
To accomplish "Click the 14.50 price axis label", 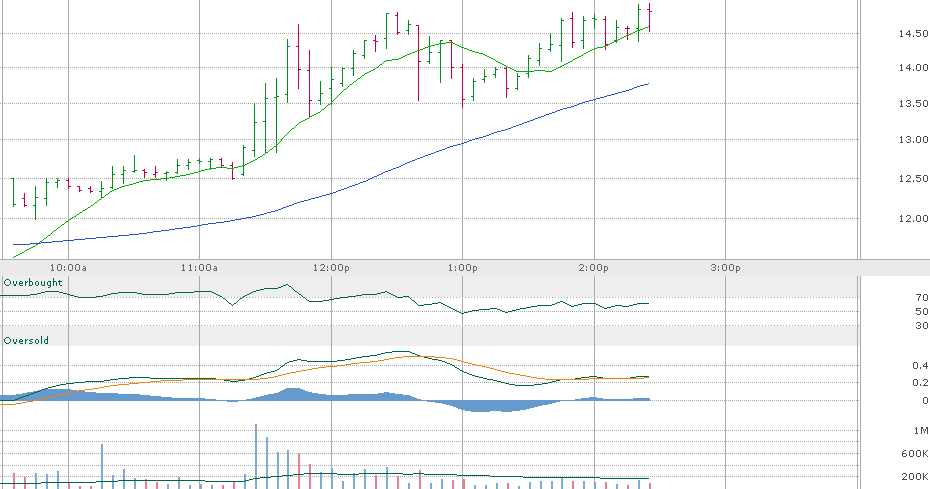I will pos(913,34).
